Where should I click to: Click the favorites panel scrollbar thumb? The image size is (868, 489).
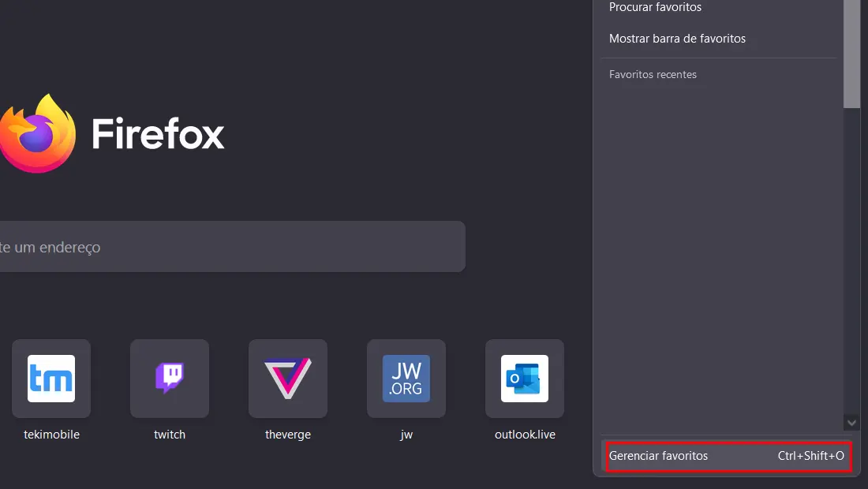(851, 54)
